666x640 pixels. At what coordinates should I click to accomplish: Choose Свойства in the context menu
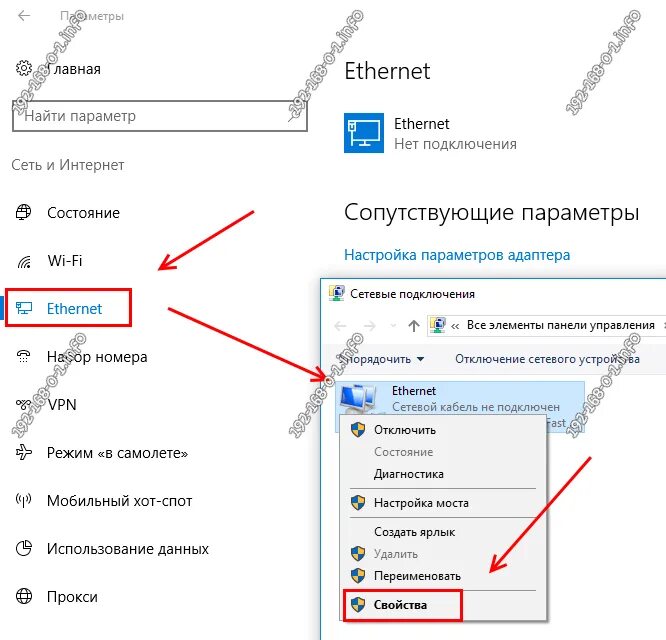coord(400,605)
